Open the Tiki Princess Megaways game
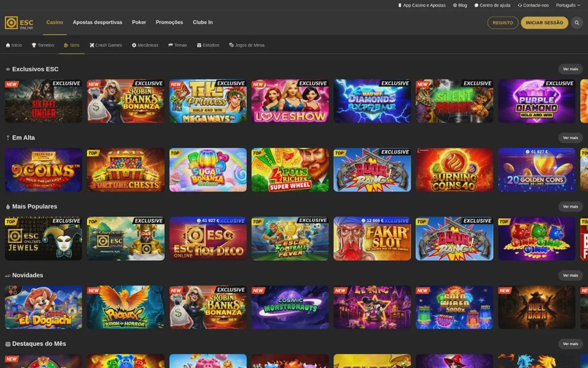This screenshot has height=368, width=588. click(208, 101)
